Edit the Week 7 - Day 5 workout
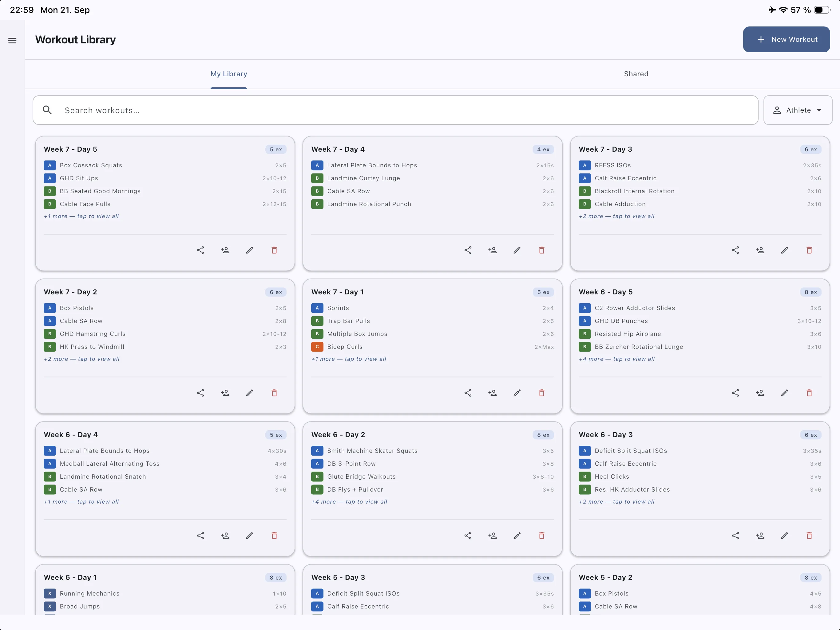Screen dimensions: 840x630 tap(249, 250)
